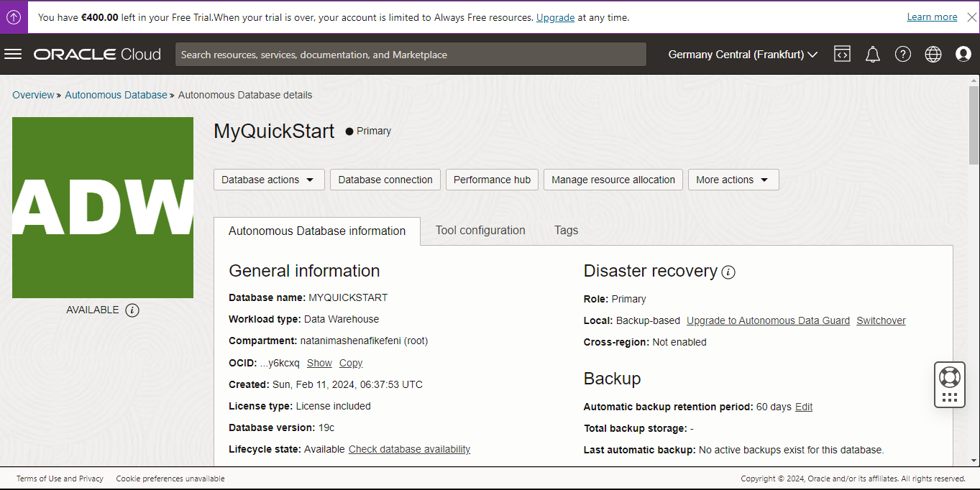
Task: Open the language globe icon
Action: click(x=933, y=54)
